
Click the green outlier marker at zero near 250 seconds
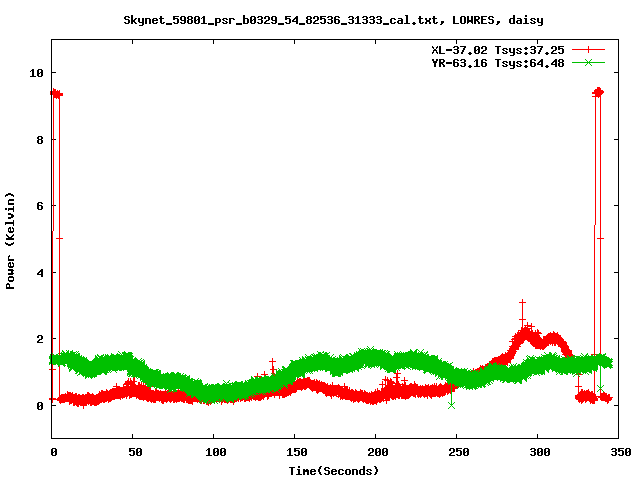click(x=451, y=405)
